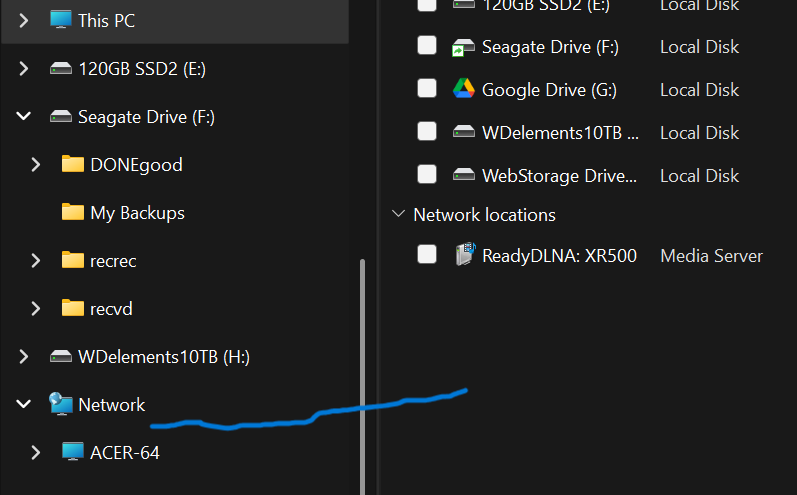This screenshot has width=797, height=495.
Task: Collapse the Network locations group
Action: point(398,214)
